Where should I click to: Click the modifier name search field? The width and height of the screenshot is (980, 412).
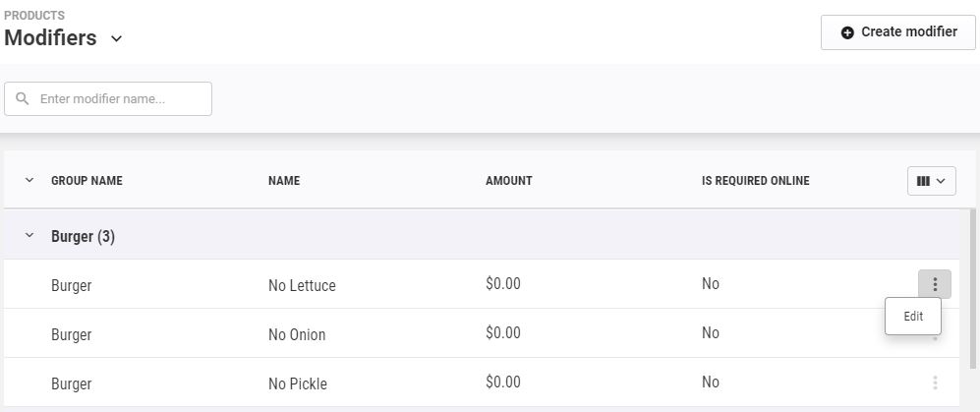tap(108, 98)
